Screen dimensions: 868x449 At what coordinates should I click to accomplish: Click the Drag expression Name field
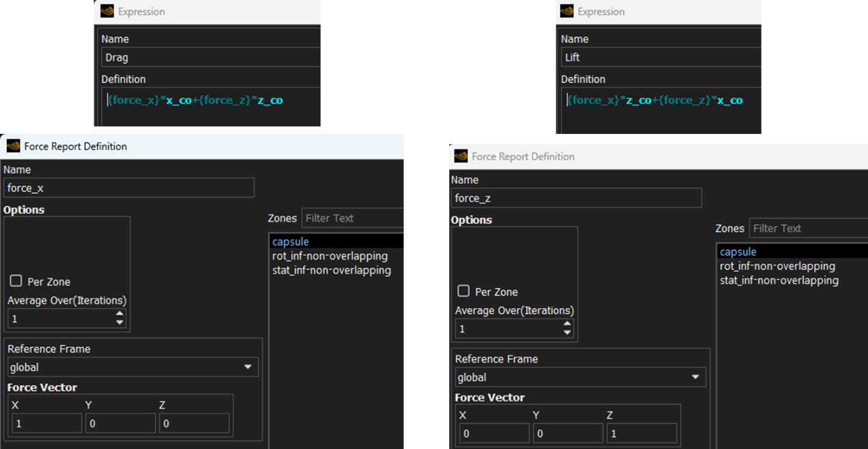(x=211, y=57)
